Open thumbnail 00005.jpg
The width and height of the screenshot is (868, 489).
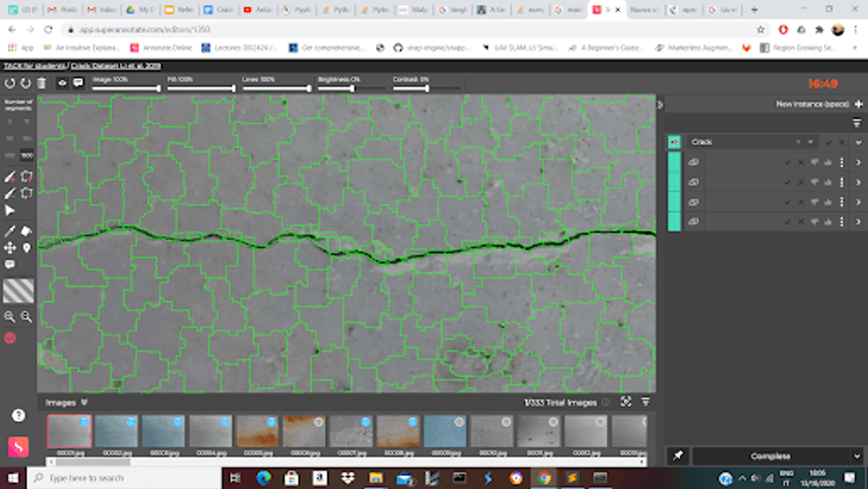coord(257,431)
